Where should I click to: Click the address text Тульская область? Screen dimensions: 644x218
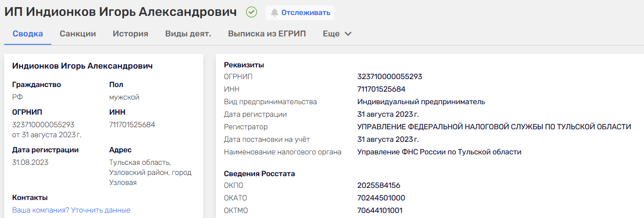click(x=140, y=162)
